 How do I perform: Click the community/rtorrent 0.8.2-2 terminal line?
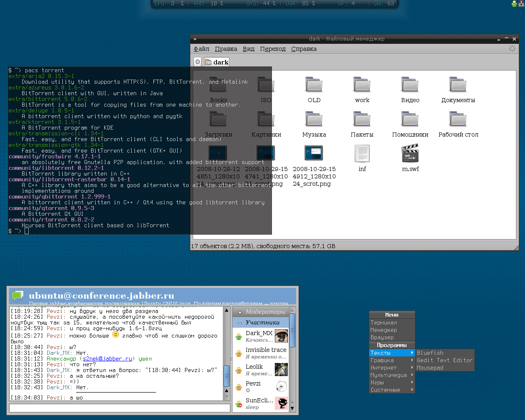pyautogui.click(x=51, y=219)
